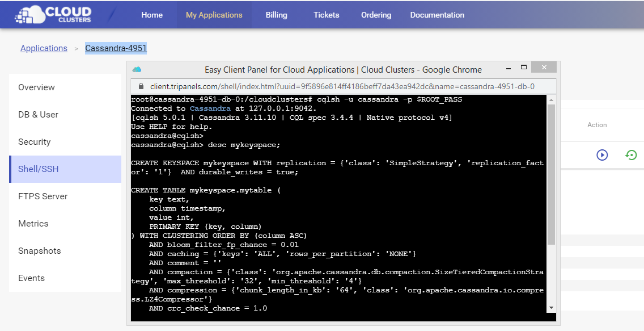Screen dimensions: 644x331
Task: Open the My Applications nav tab
Action: pyautogui.click(x=214, y=15)
